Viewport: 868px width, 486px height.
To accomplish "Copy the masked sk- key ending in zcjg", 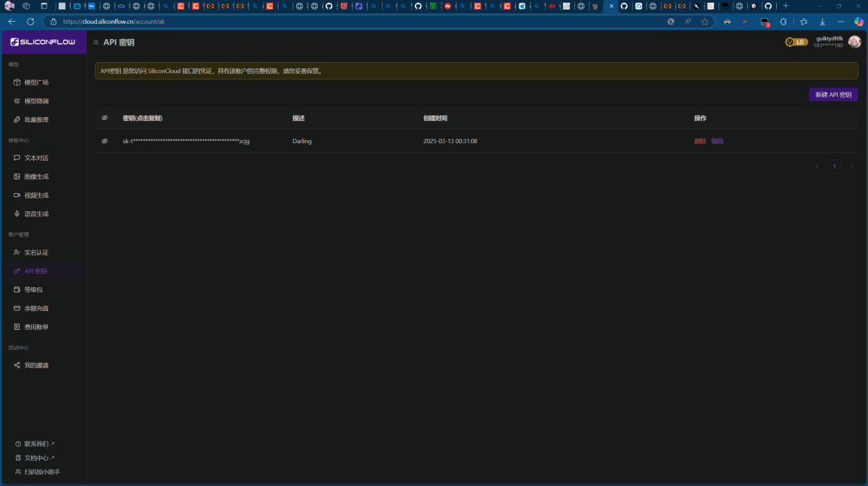I will point(186,141).
